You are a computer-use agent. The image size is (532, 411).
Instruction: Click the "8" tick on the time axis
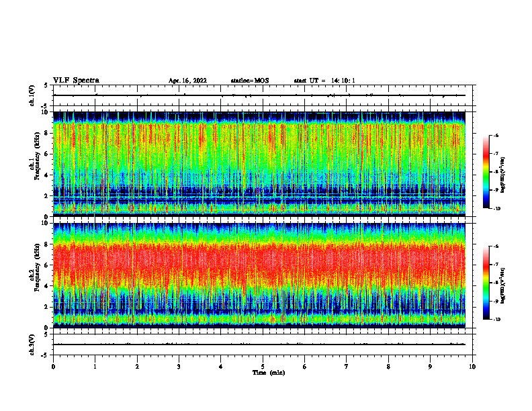tap(388, 367)
